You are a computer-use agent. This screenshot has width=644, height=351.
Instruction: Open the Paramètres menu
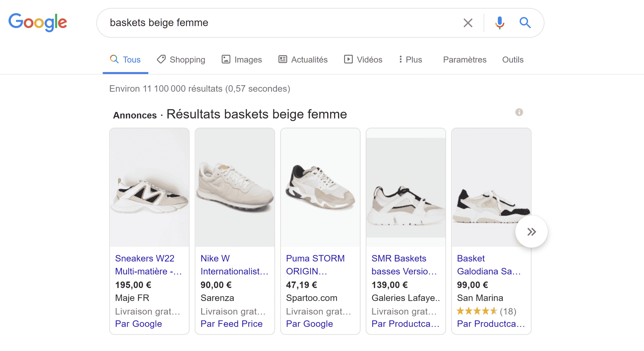coord(464,60)
